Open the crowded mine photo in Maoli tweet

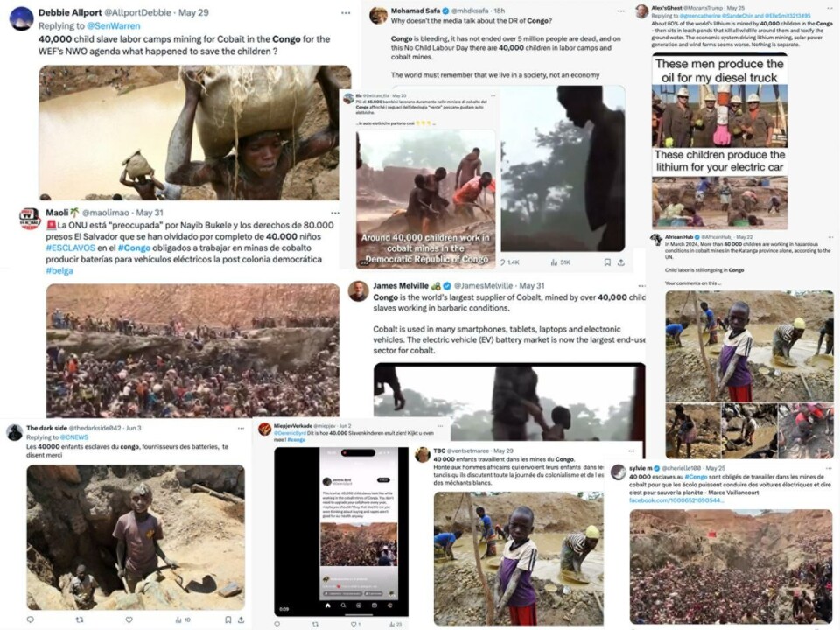pyautogui.click(x=192, y=351)
